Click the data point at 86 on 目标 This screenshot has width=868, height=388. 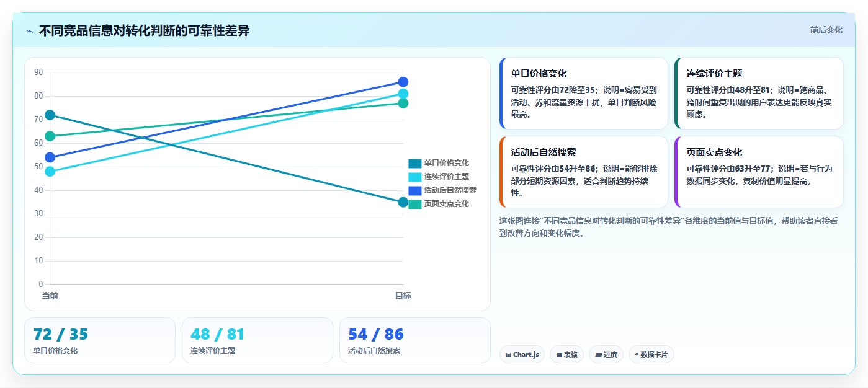tap(403, 82)
